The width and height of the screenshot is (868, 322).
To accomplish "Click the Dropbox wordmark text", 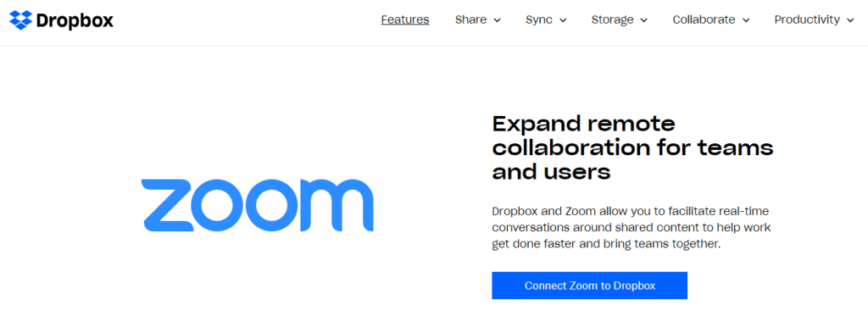I will click(x=75, y=20).
